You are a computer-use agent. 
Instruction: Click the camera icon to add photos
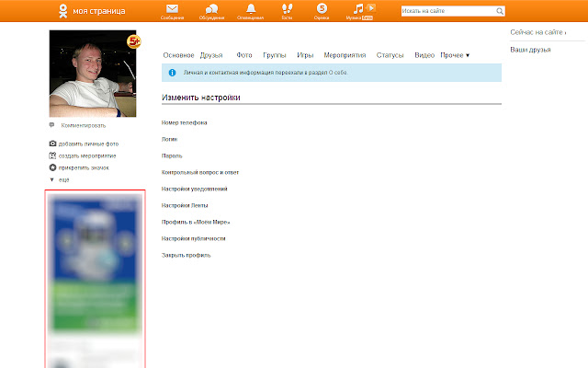(x=52, y=144)
